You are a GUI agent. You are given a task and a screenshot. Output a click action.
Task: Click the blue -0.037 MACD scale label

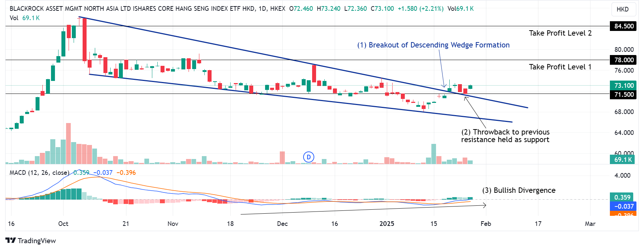point(624,206)
